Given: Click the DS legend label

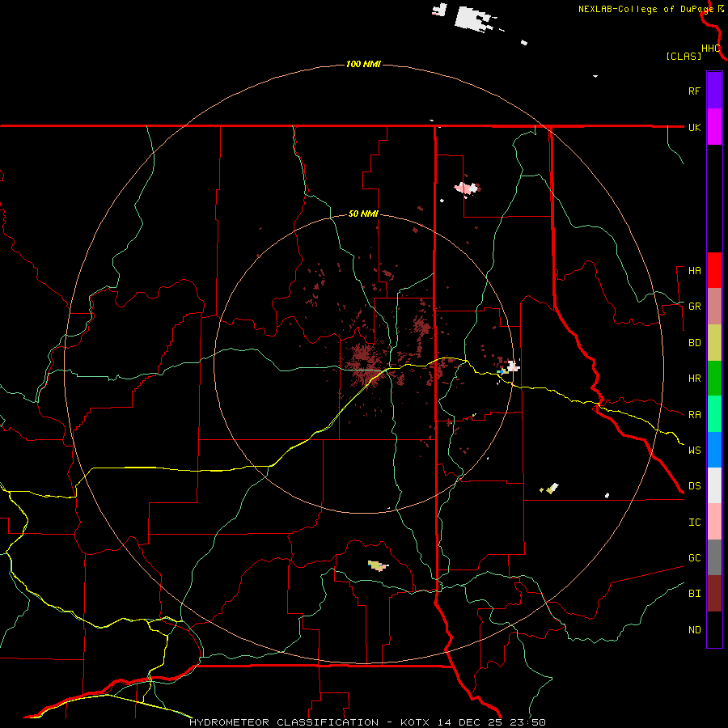Looking at the screenshot, I should pyautogui.click(x=694, y=485).
